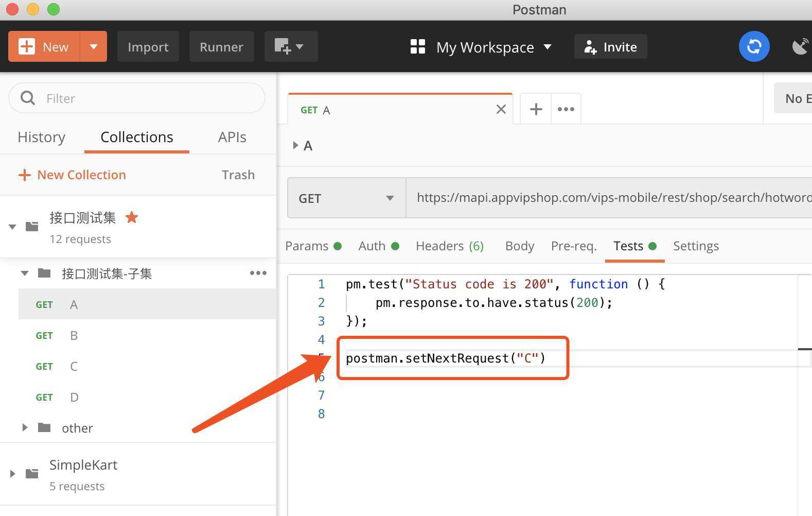Image resolution: width=812 pixels, height=516 pixels.
Task: Click the Invite button
Action: click(x=610, y=47)
